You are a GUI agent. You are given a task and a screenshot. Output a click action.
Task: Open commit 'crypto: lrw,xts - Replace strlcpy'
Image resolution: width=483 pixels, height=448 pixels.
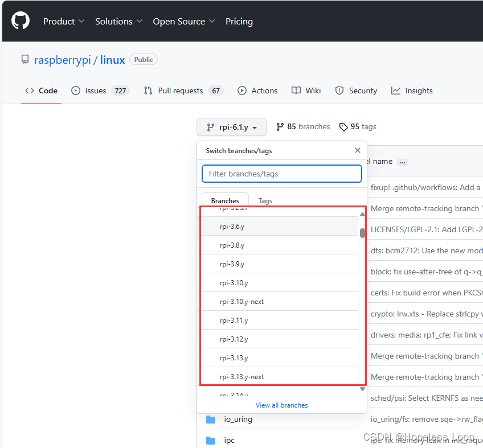pos(426,314)
